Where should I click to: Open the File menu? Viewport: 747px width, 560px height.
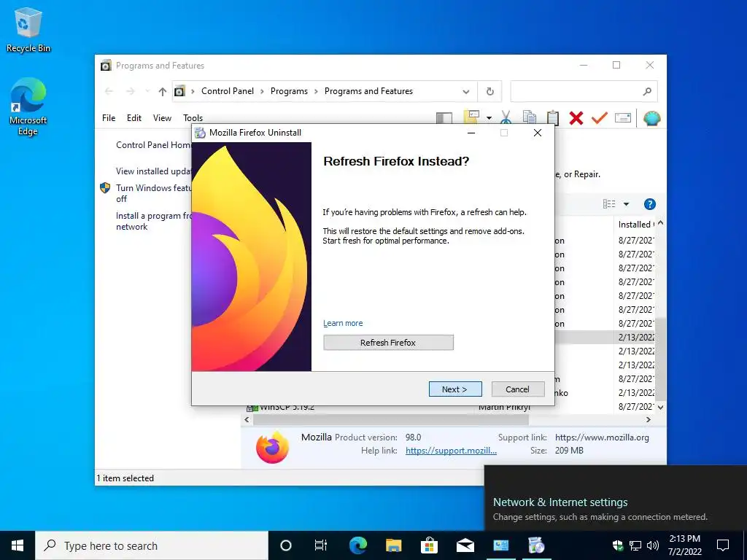coord(109,117)
